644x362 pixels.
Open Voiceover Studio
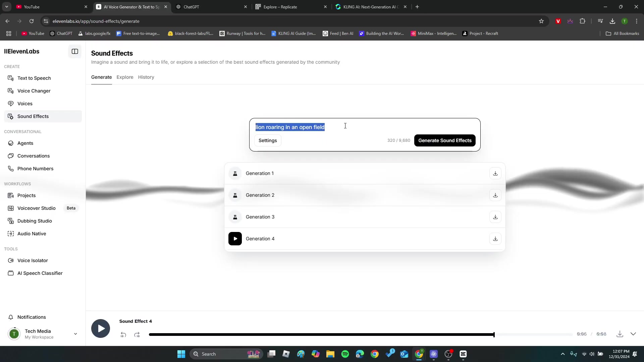(43, 208)
